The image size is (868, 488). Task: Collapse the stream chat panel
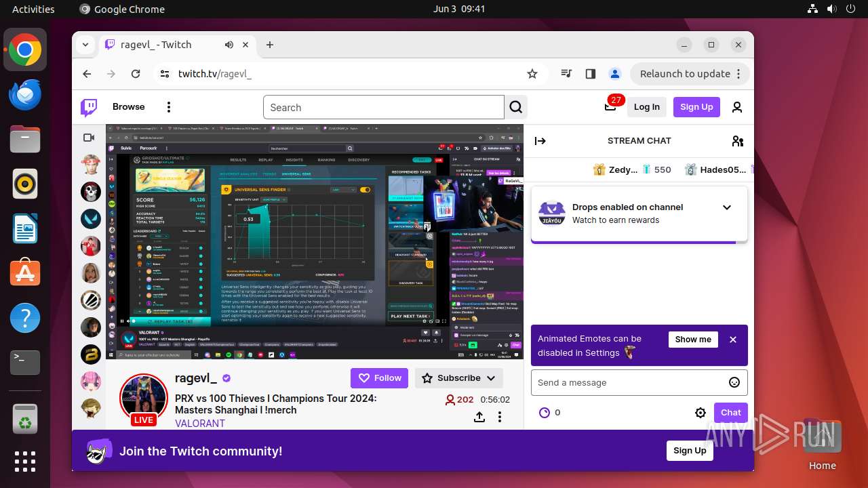click(x=540, y=141)
